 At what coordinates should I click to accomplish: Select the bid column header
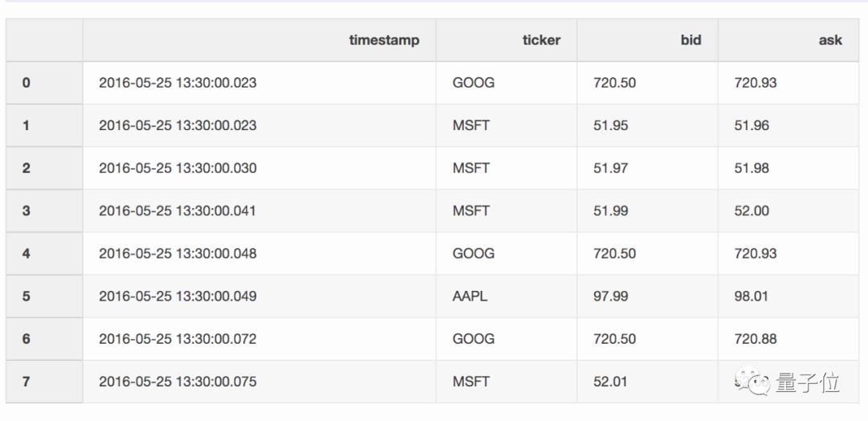(690, 40)
